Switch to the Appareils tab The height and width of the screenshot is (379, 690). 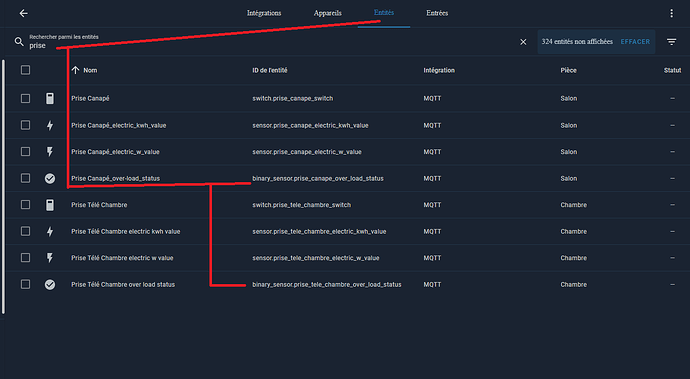tap(327, 13)
